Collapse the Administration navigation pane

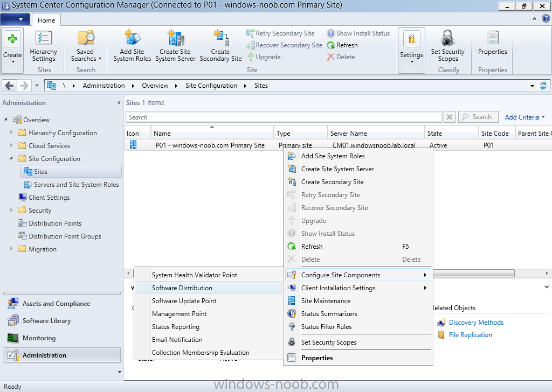click(x=119, y=103)
